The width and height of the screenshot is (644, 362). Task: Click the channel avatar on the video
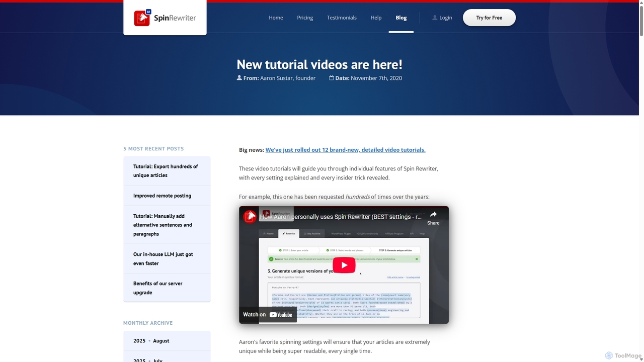250,216
